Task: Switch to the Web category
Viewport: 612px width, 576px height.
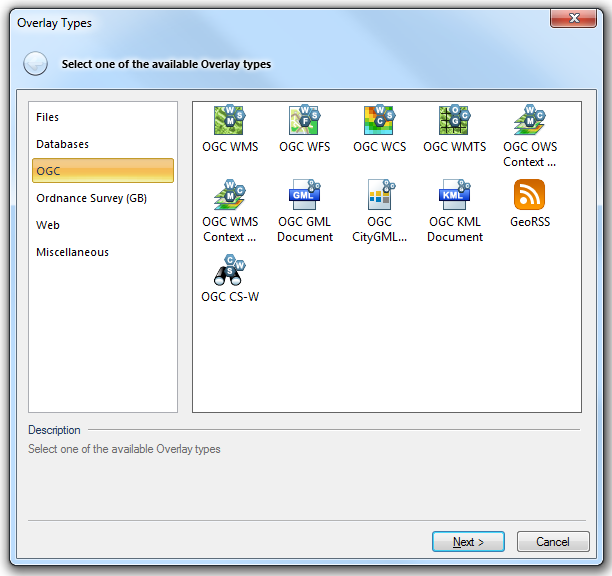Action: tap(103, 225)
